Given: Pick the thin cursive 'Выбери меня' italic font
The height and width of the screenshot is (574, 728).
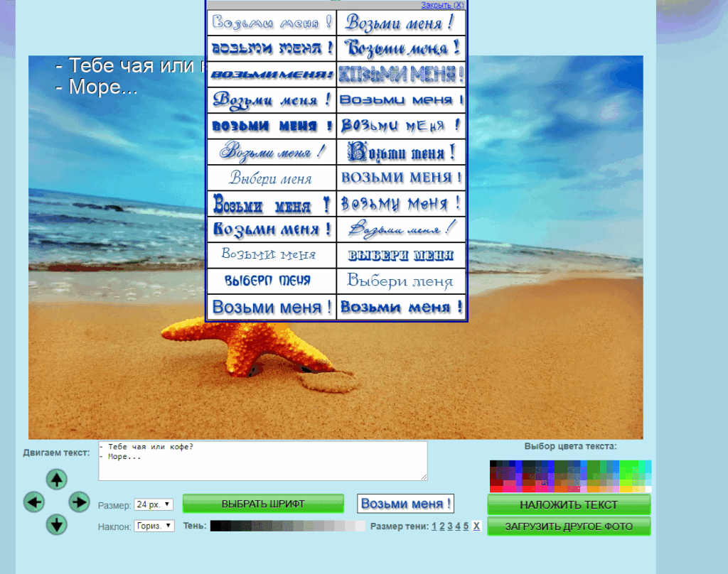Looking at the screenshot, I should click(272, 178).
